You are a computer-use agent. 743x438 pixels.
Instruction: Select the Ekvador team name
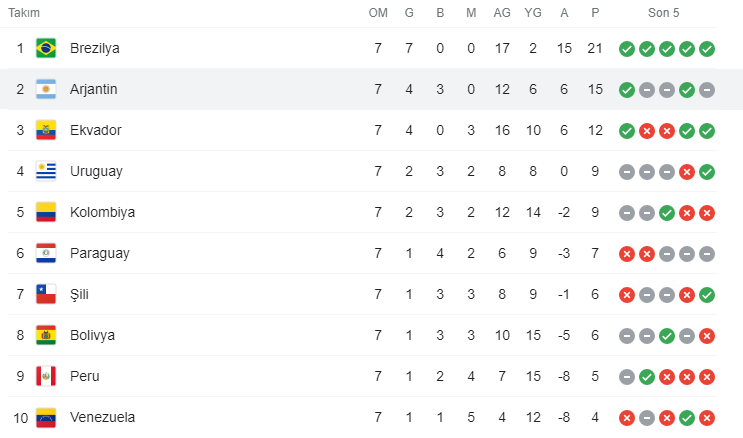point(94,130)
